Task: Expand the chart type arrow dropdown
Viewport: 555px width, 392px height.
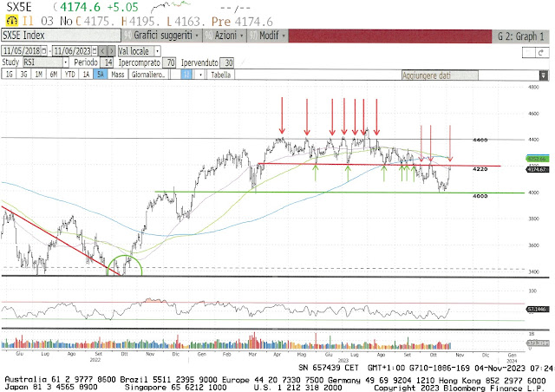Action: [200, 75]
